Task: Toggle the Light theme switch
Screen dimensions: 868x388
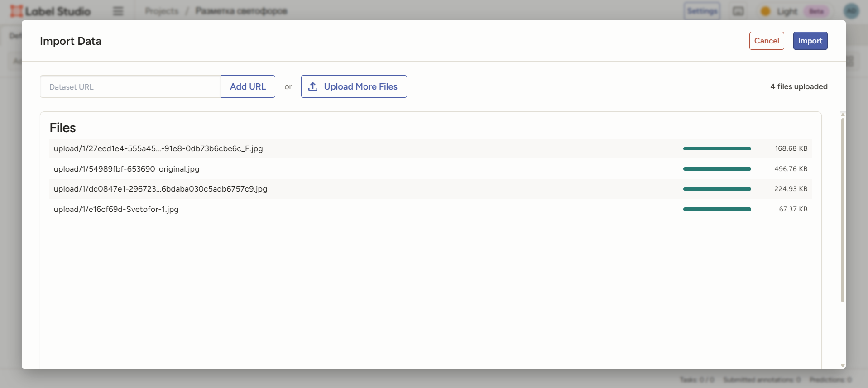Action: click(787, 11)
